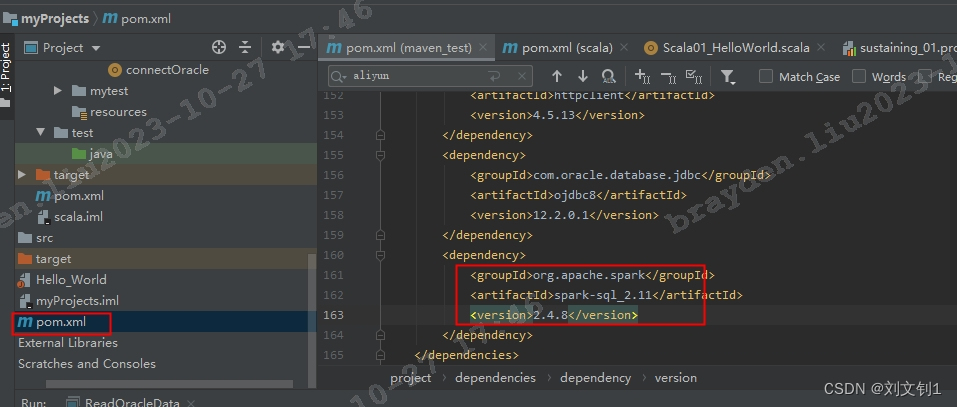Toggle fold marker at line 154
The image size is (957, 407).
380,135
